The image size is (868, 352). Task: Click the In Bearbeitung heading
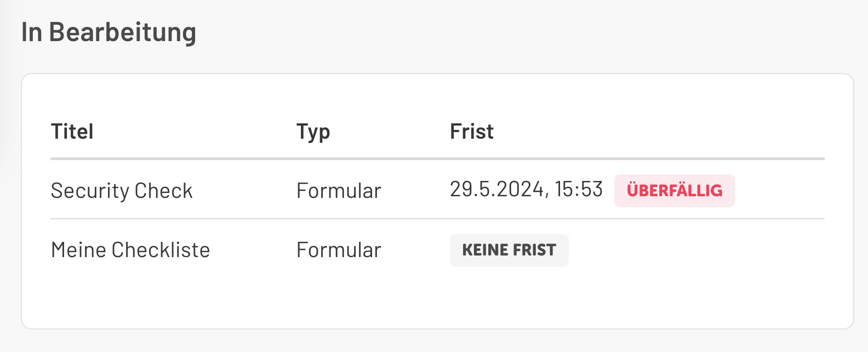tap(109, 32)
